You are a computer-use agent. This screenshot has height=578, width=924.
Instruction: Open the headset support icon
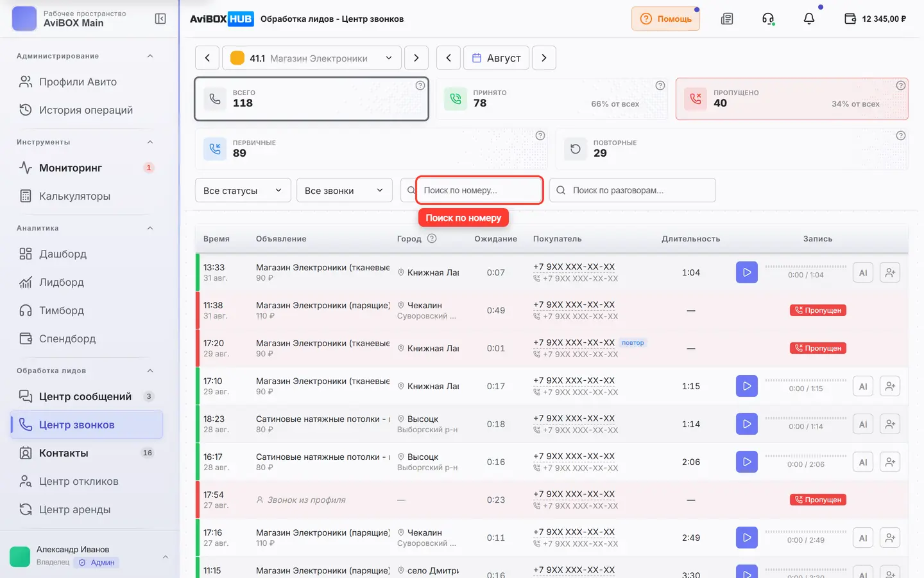click(768, 19)
